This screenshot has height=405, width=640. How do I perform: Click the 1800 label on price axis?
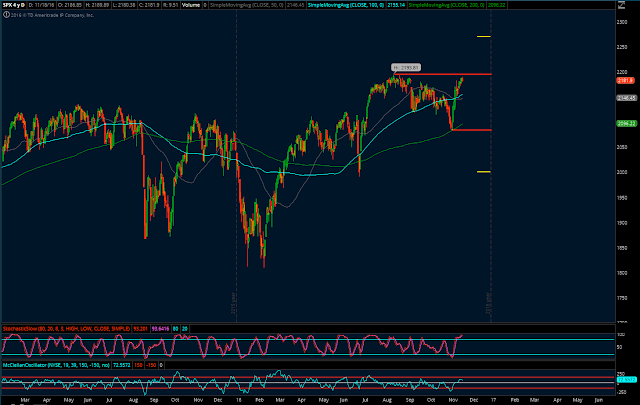coord(622,273)
